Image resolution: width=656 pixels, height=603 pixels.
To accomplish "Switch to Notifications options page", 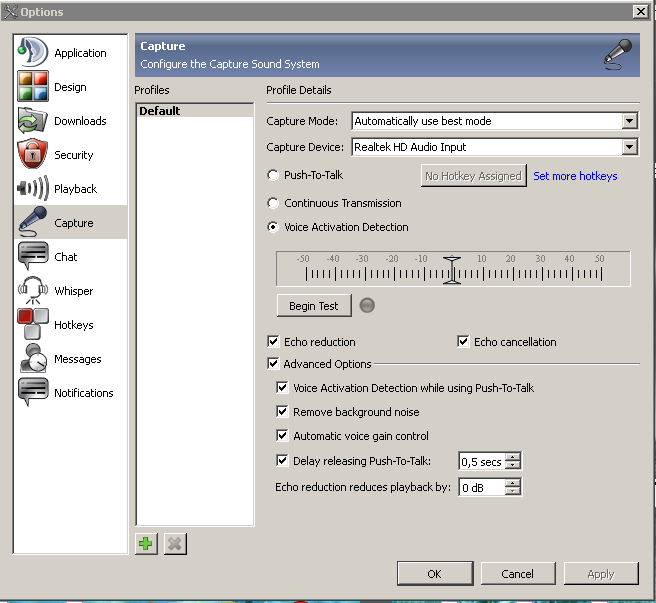I will pyautogui.click(x=70, y=393).
